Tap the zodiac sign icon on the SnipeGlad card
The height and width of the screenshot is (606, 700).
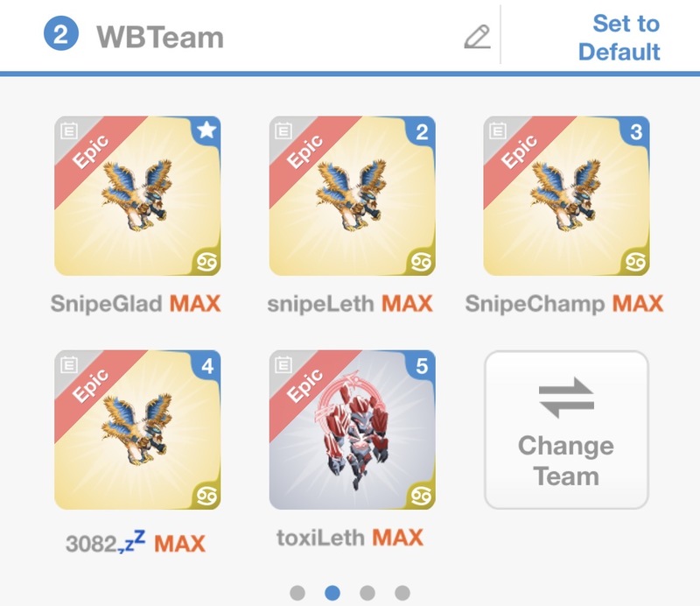pos(206,262)
